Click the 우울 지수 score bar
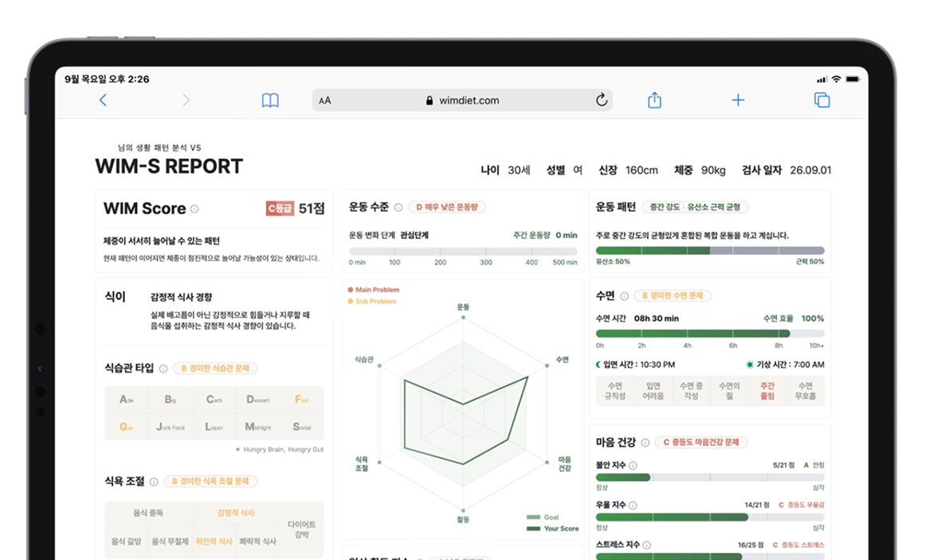Viewport: 926px width, 560px height. 710,517
